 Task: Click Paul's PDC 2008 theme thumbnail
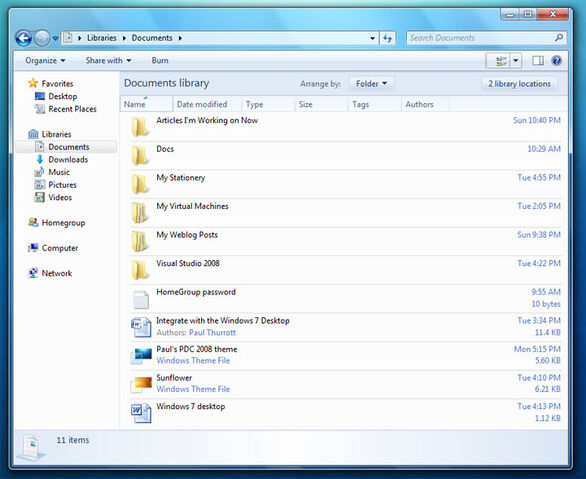[x=141, y=356]
